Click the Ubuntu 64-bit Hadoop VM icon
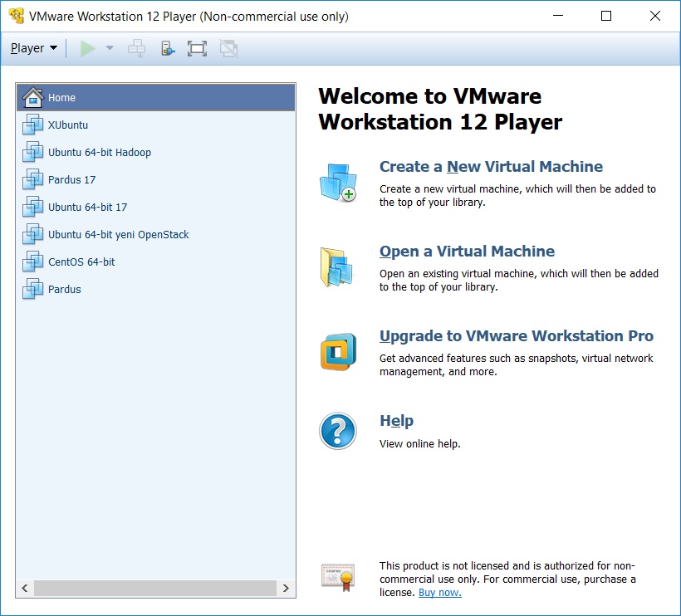Screen dimensions: 681x616 [x=33, y=152]
